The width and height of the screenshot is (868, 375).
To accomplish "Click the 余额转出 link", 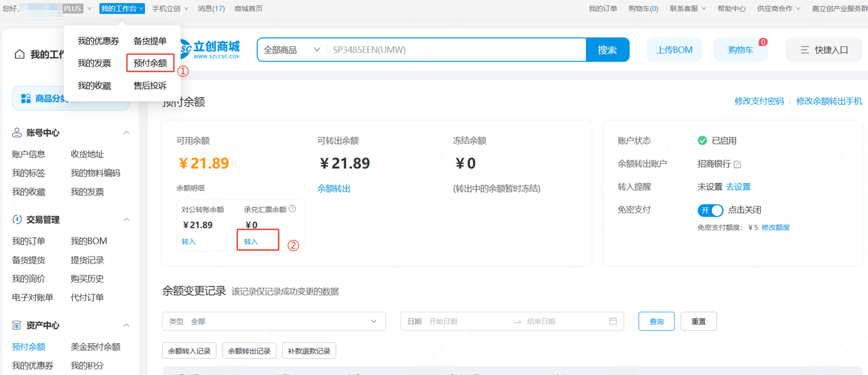I will pyautogui.click(x=334, y=188).
